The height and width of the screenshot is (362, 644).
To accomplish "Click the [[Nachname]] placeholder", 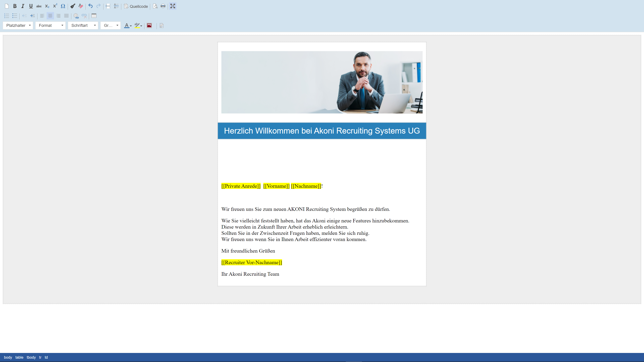I will click(306, 186).
